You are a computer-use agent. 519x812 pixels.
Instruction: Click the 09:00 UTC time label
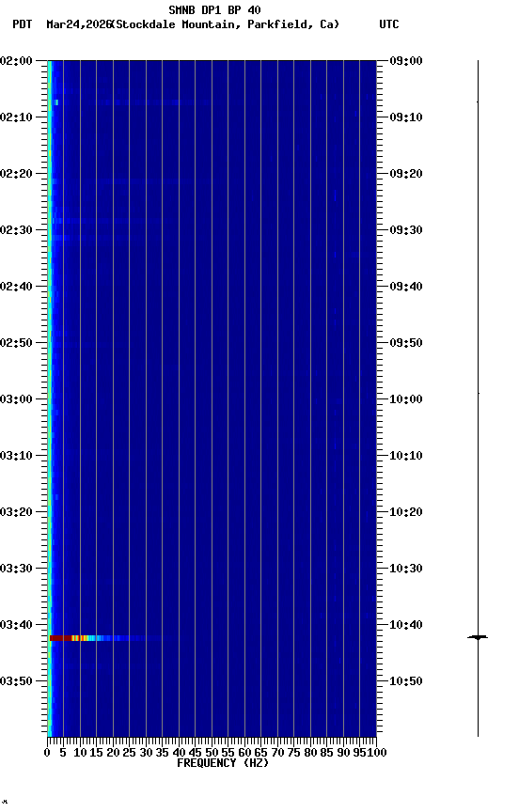point(406,61)
